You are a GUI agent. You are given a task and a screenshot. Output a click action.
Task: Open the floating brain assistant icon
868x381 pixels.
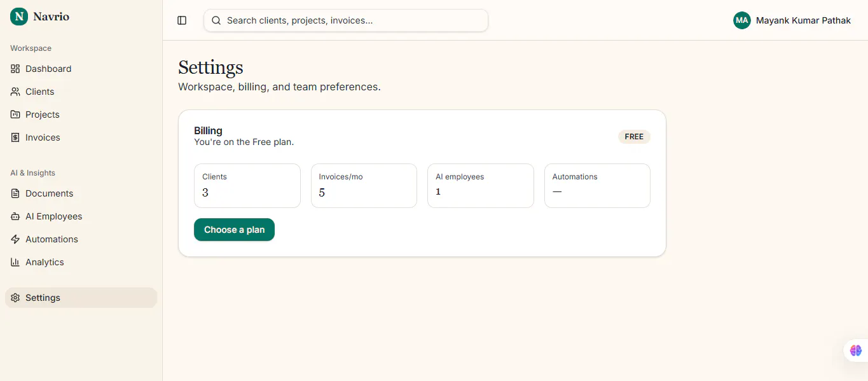click(x=856, y=350)
